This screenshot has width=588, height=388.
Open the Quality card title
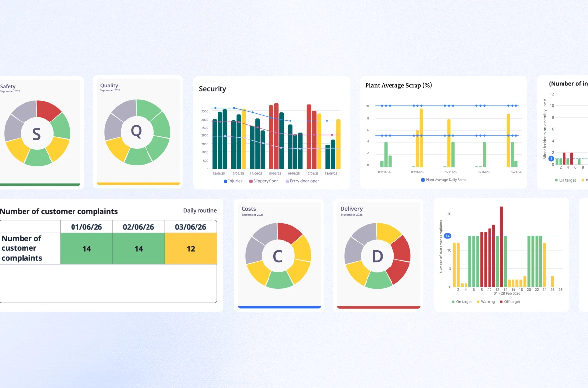(109, 86)
